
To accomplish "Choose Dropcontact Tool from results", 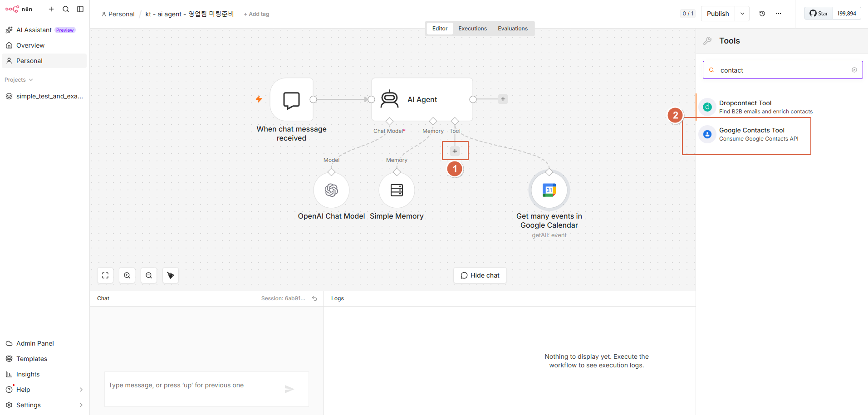I will click(781, 107).
